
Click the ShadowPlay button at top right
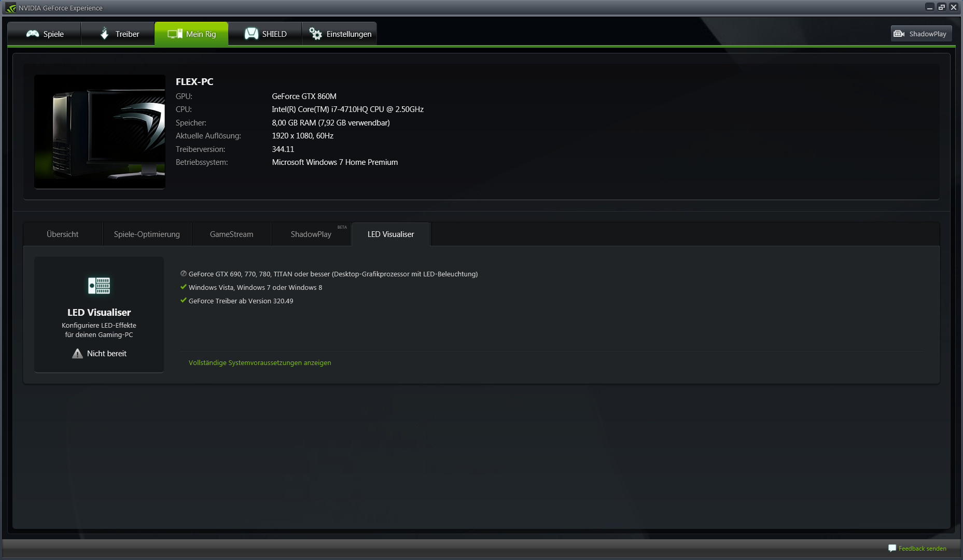point(921,34)
